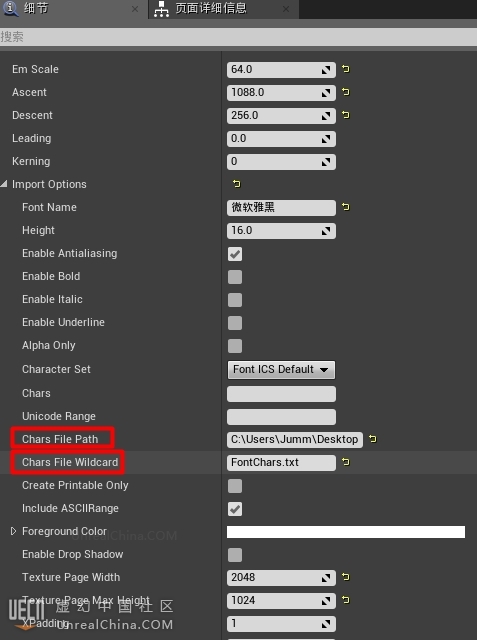Screen dimensions: 477x640
Task: Reset Chars File Wildcard to default
Action: pos(346,462)
